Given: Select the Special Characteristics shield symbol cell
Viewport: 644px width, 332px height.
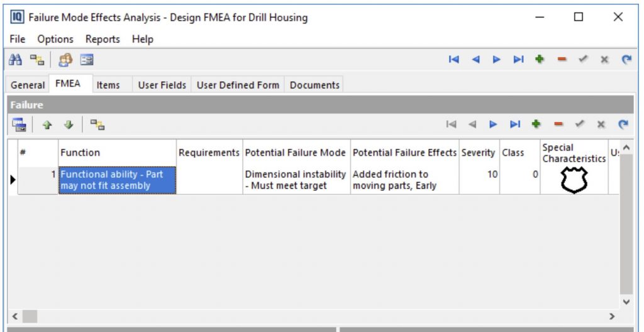Looking at the screenshot, I should click(574, 180).
